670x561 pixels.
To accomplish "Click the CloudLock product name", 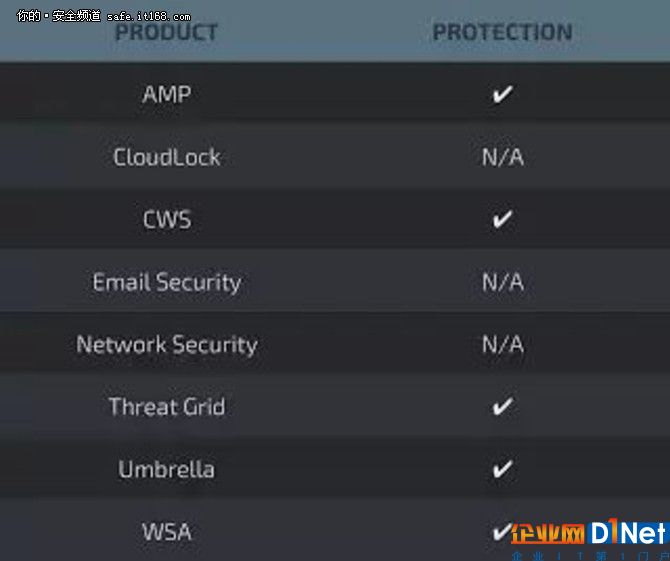I will point(167,157).
